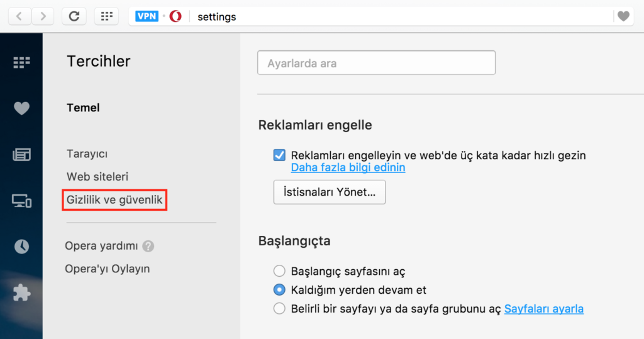Click the Opera logo in address bar

click(175, 16)
